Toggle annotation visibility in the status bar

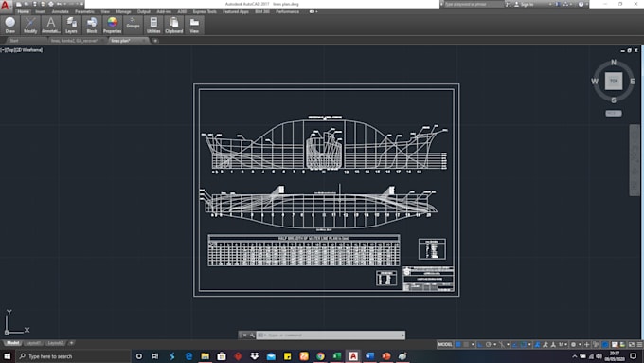click(537, 344)
